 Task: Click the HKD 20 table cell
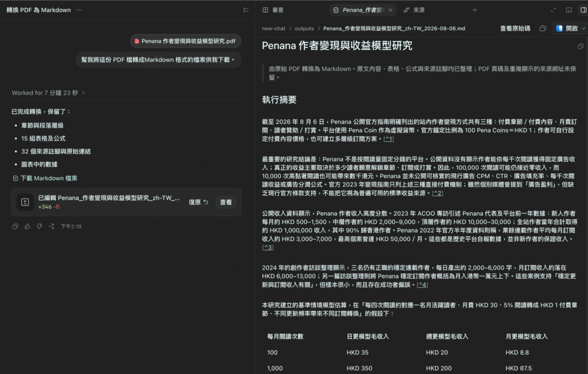point(437,353)
